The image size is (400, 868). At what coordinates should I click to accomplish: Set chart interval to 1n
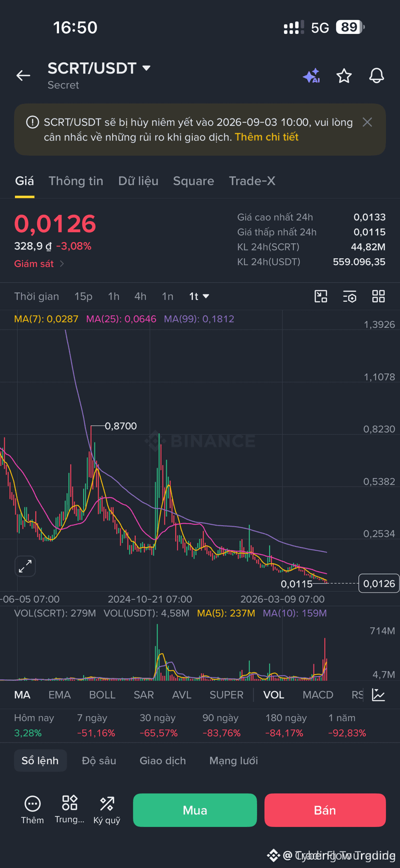pos(168,296)
